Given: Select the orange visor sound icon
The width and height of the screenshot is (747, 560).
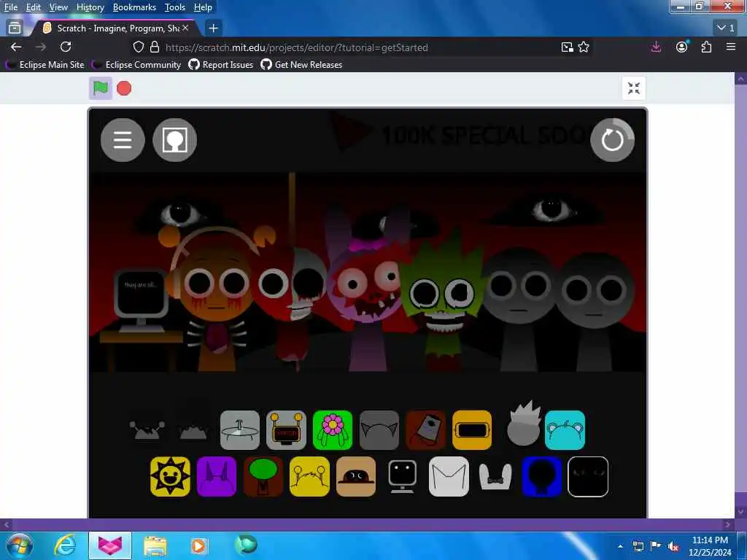Looking at the screenshot, I should pyautogui.click(x=472, y=430).
